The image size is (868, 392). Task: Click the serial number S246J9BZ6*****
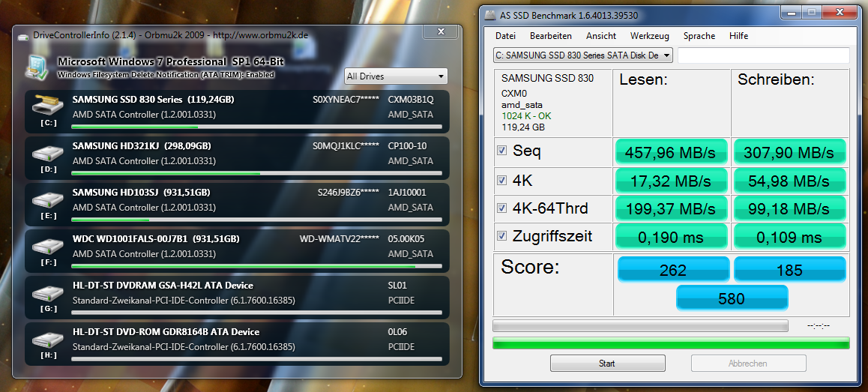[x=349, y=193]
